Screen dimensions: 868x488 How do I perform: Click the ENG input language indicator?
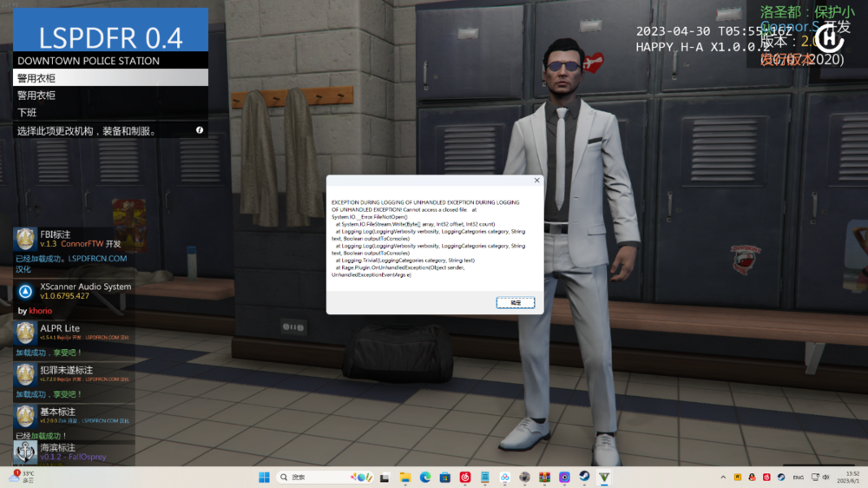(798, 478)
